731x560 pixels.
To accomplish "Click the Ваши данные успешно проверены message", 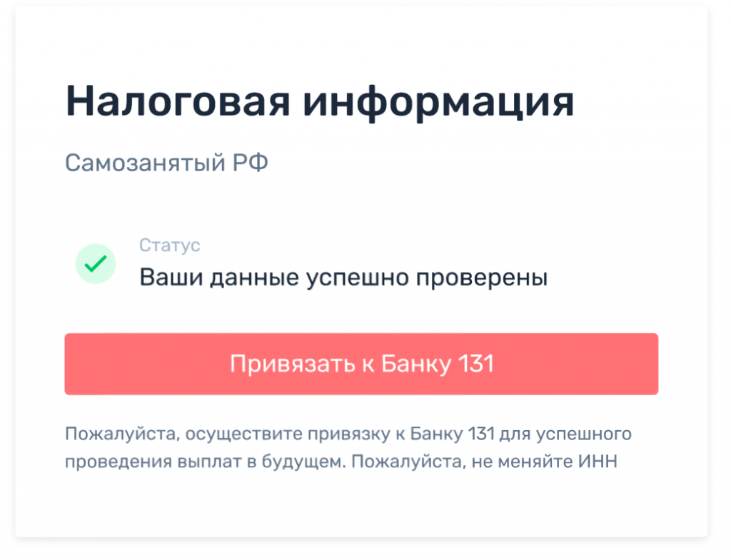I will (343, 277).
